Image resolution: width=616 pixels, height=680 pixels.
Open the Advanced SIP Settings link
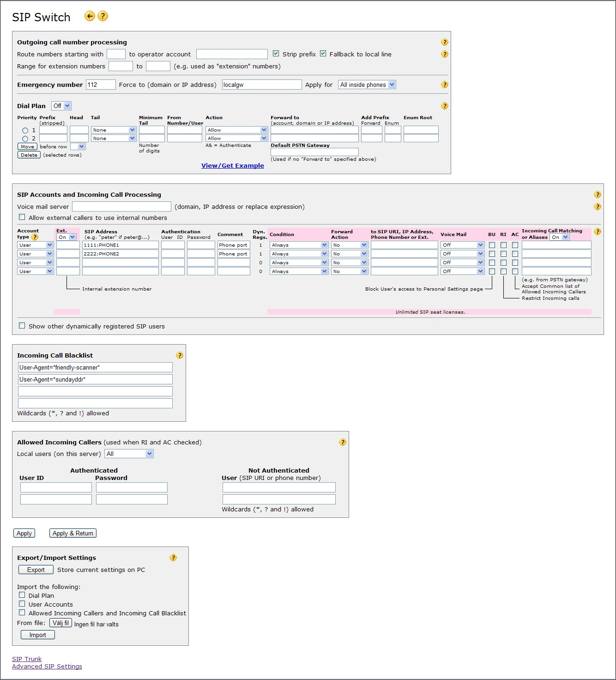47,666
